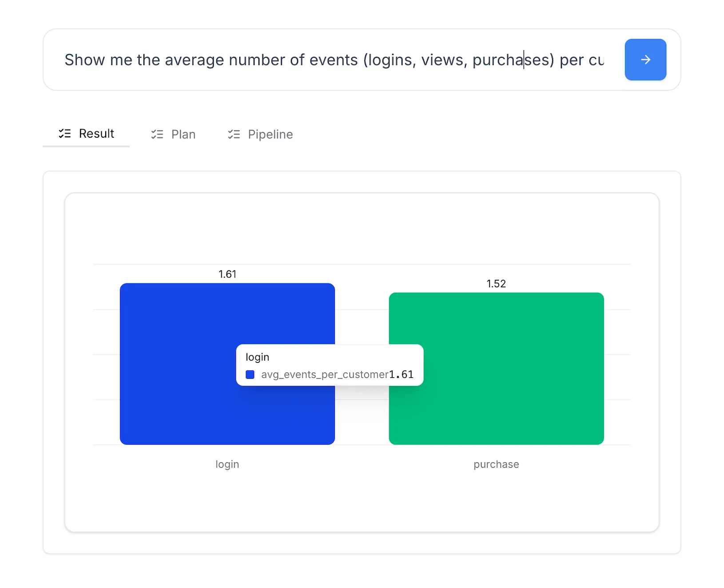Click the 'login' x-axis label
The height and width of the screenshot is (588, 724).
coord(227,465)
